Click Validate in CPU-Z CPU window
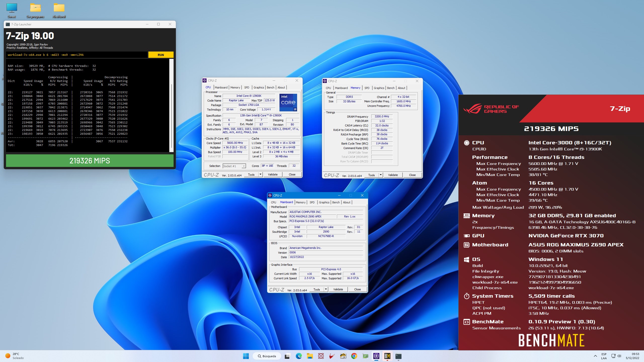Viewport: 644px width, 362px height. [x=272, y=174]
